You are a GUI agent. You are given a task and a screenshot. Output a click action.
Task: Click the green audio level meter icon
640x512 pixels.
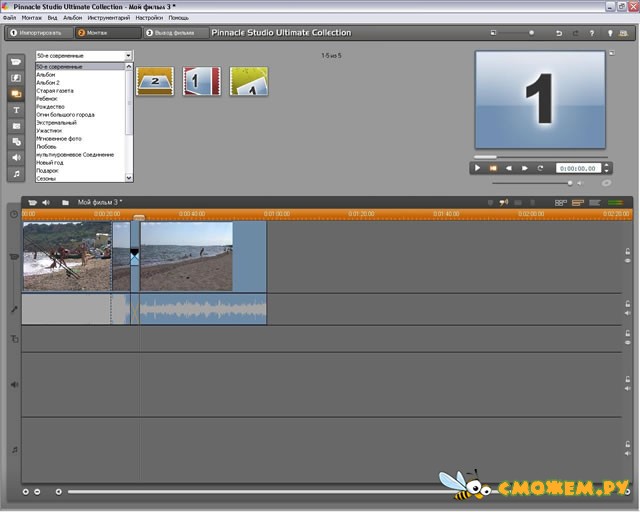[616, 203]
